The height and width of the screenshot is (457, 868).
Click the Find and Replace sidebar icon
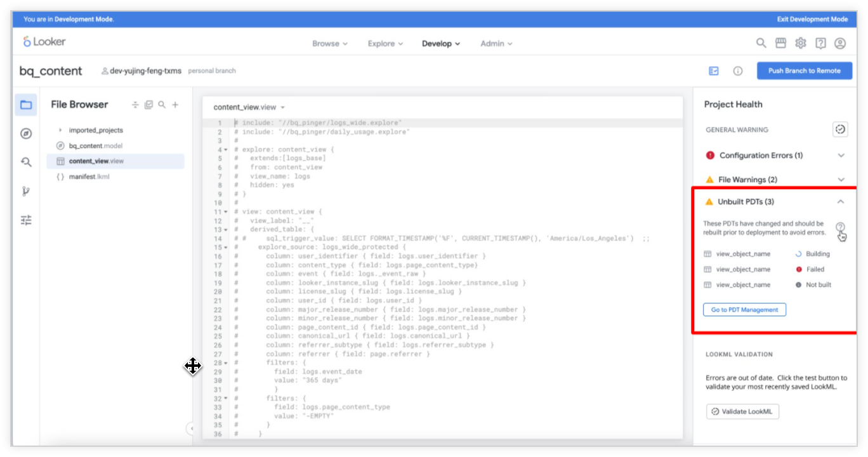coord(26,162)
